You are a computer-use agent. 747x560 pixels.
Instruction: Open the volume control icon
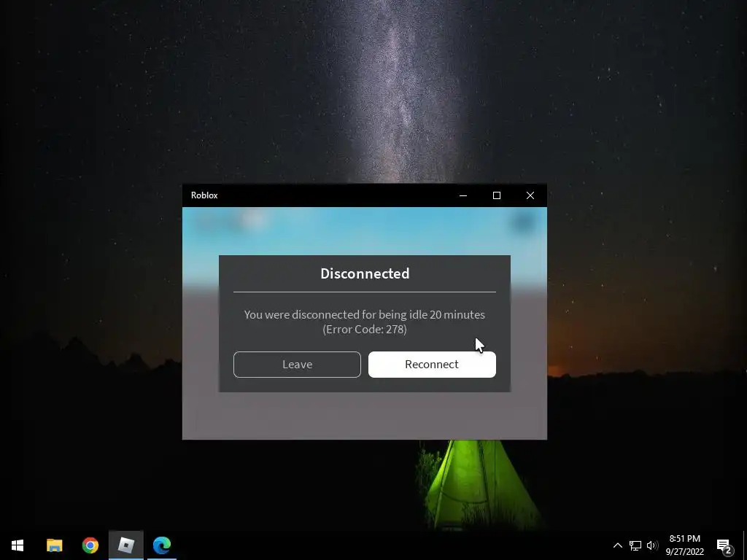pyautogui.click(x=652, y=545)
